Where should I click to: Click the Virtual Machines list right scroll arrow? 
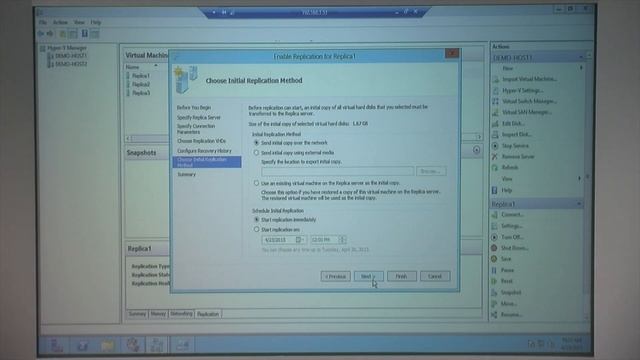point(479,138)
